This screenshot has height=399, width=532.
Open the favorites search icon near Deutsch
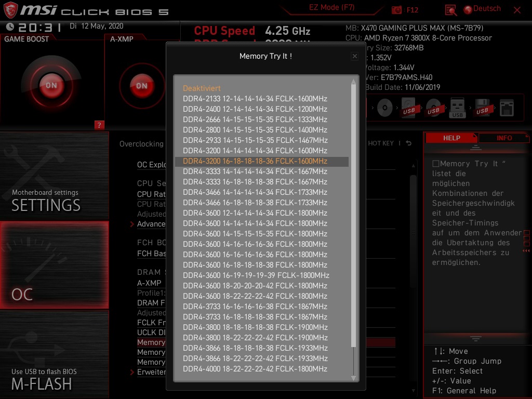(x=450, y=9)
